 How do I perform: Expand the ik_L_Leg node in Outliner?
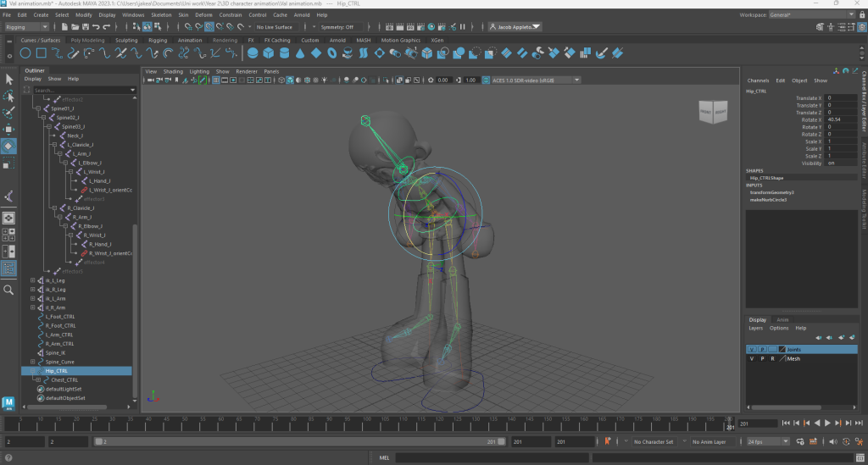click(32, 280)
